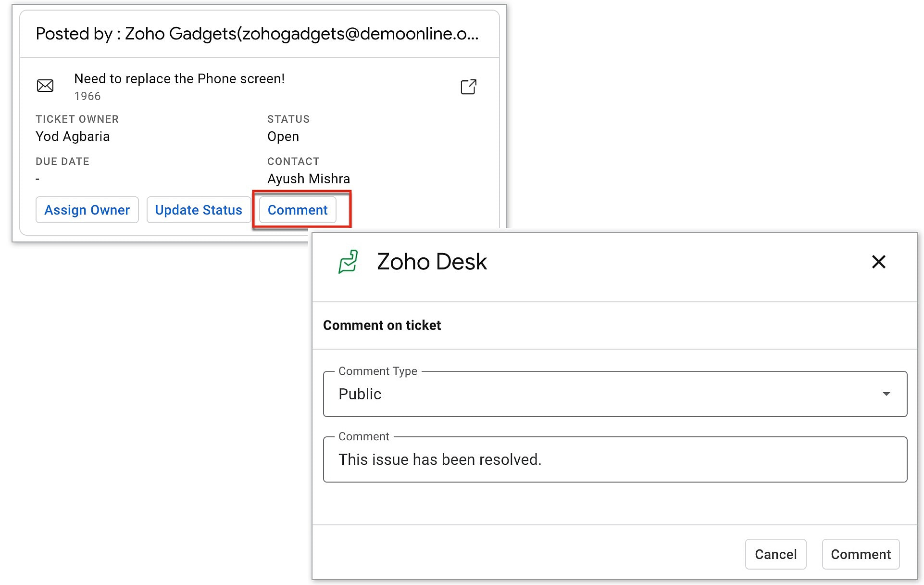Click ticket owner Yod Agbaria

[73, 137]
